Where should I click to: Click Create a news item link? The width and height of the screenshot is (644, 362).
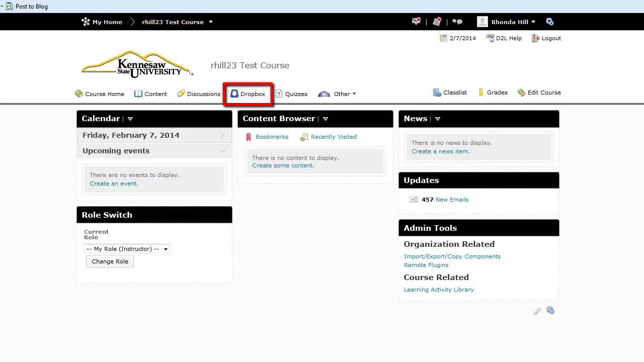(441, 151)
